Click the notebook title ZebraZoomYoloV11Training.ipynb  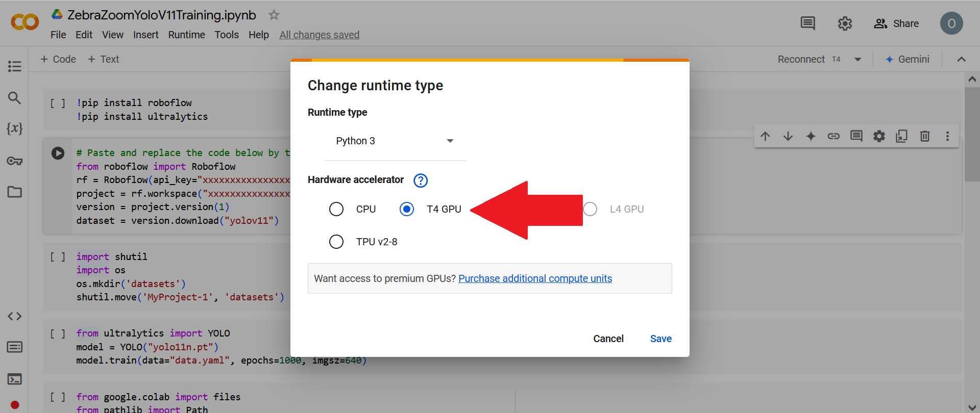coord(162,15)
